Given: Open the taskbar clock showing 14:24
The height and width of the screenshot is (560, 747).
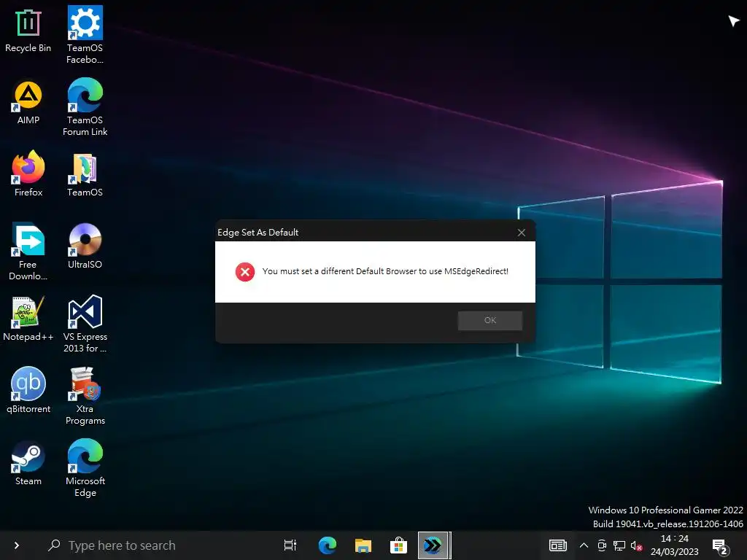Looking at the screenshot, I should tap(675, 545).
